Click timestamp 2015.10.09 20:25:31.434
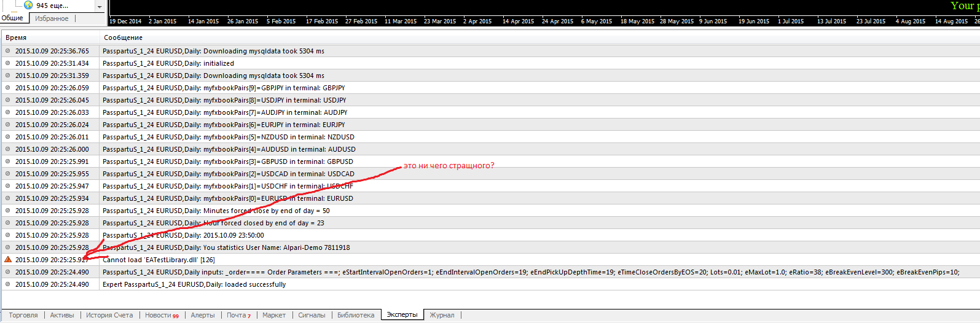The height and width of the screenshot is (323, 980). click(x=52, y=63)
